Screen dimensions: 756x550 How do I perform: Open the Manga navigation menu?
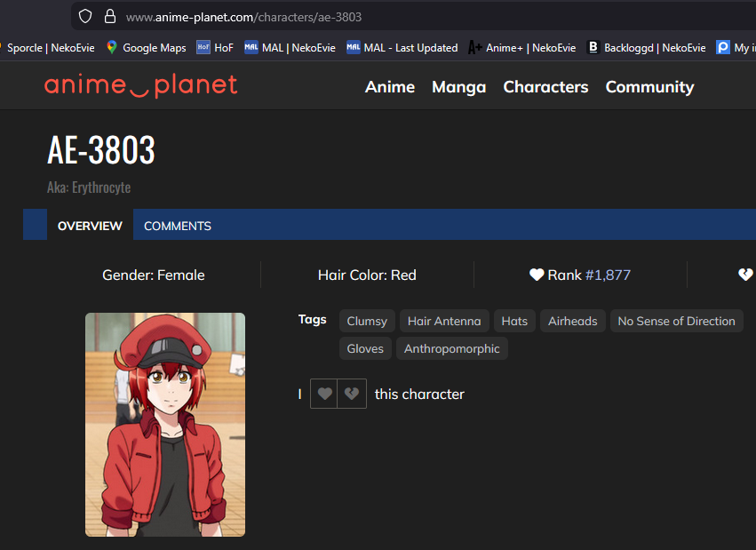point(458,87)
